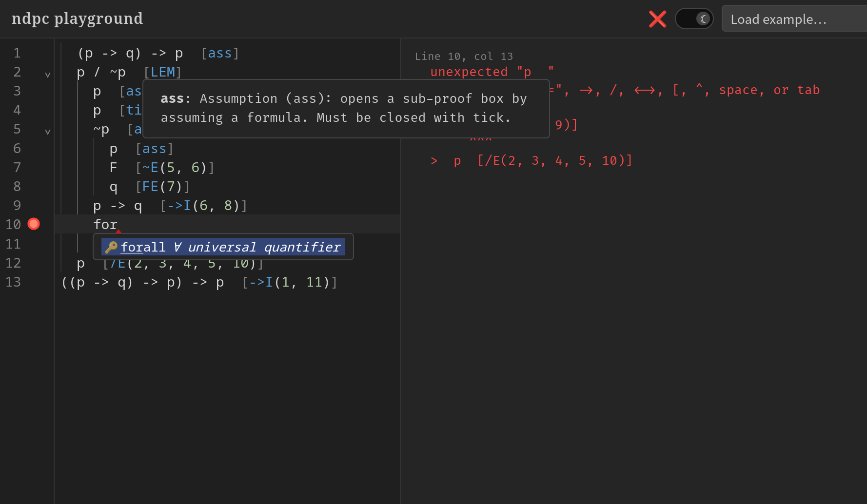Click the ass tooltip description popup
This screenshot has height=504, width=867.
pos(346,108)
